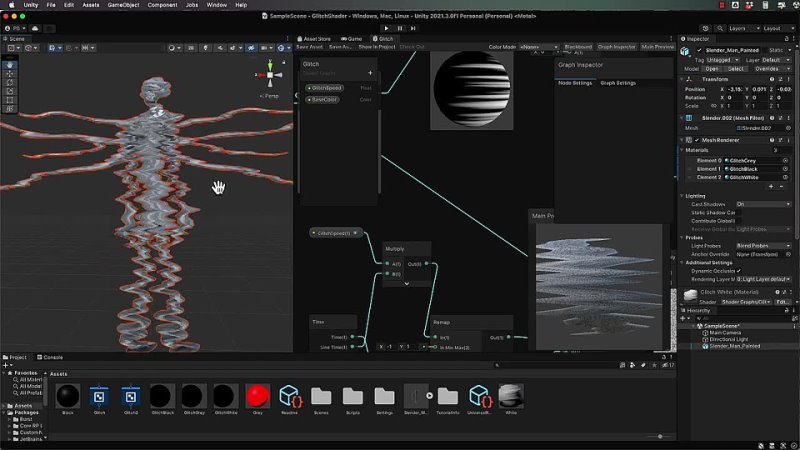Click the model Select button
Screen dimensions: 800x450
coord(736,69)
